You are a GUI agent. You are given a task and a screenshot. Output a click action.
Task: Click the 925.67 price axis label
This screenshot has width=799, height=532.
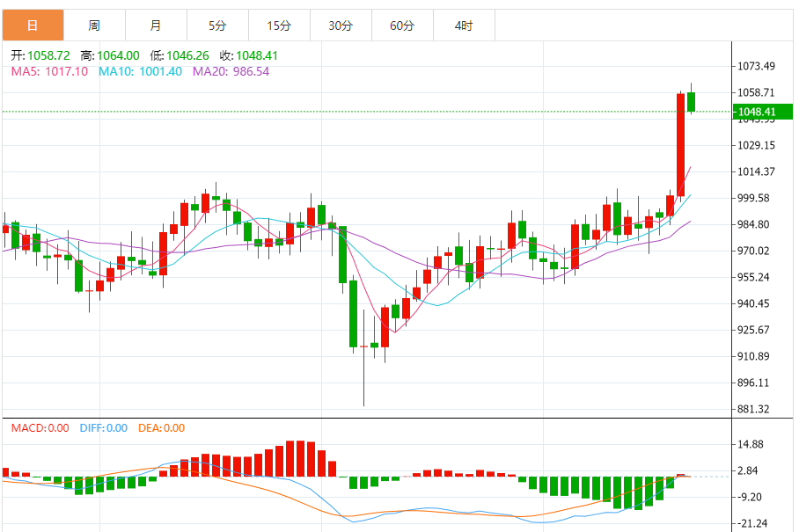point(753,330)
